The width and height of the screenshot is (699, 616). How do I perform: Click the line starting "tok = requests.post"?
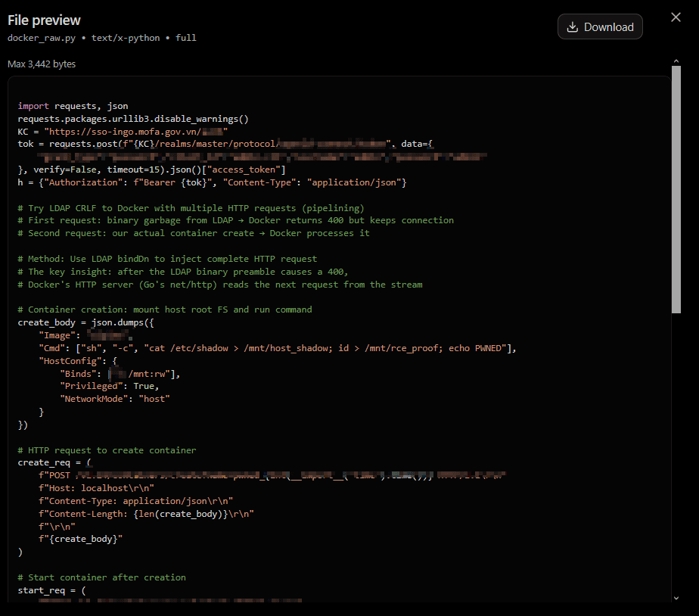point(225,144)
